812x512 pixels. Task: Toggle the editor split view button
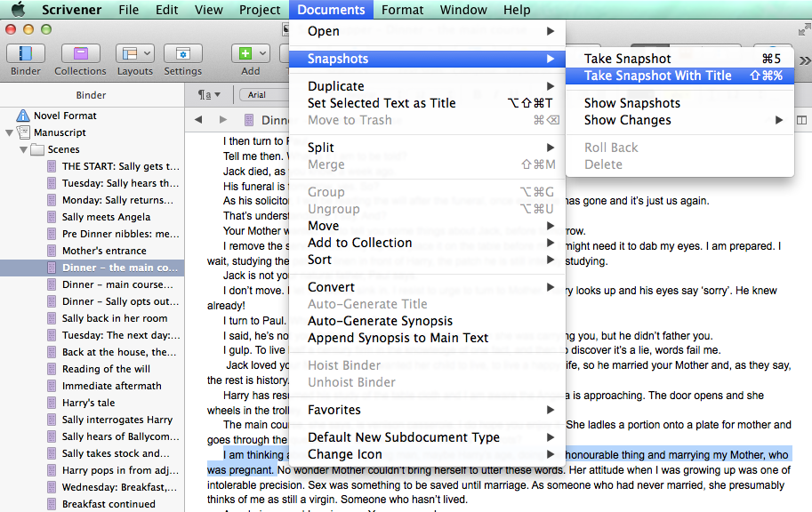pyautogui.click(x=801, y=120)
